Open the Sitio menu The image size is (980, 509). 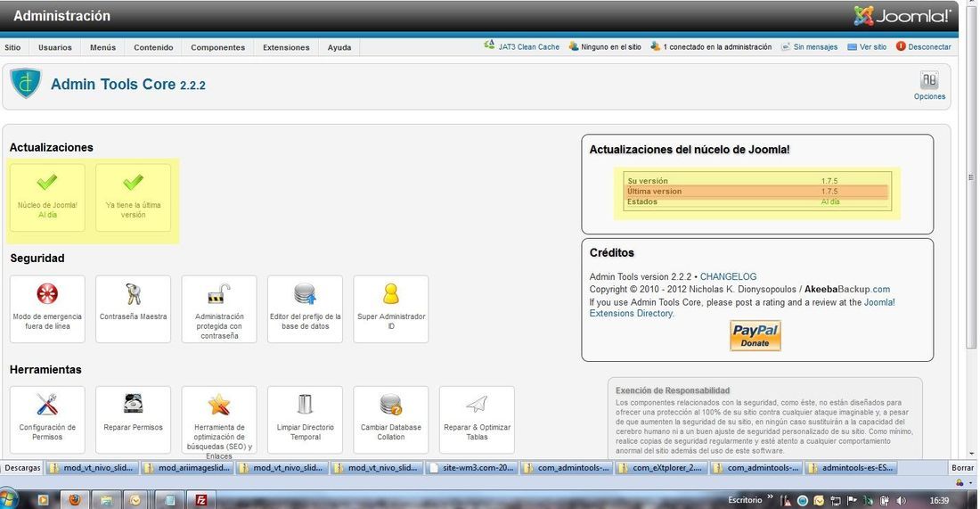click(12, 47)
